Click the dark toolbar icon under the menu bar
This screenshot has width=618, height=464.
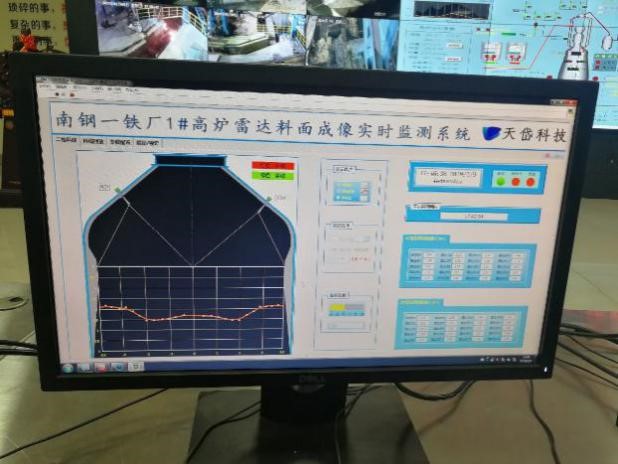click(x=58, y=94)
